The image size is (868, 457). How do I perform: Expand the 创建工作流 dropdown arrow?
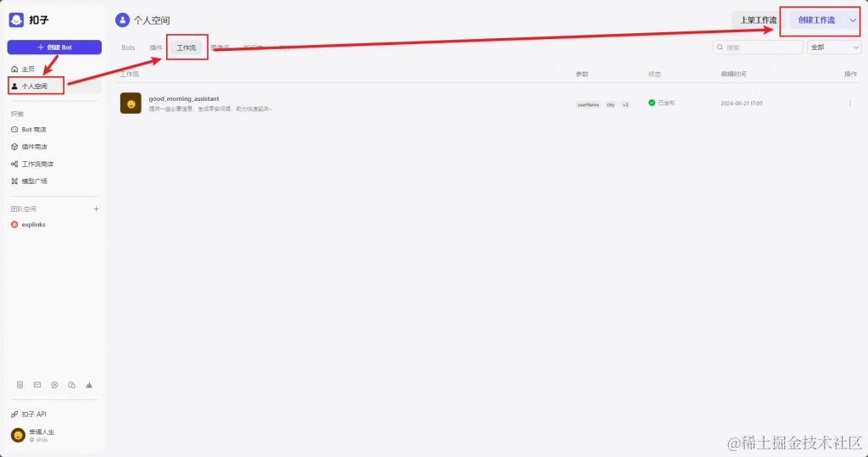coord(853,20)
